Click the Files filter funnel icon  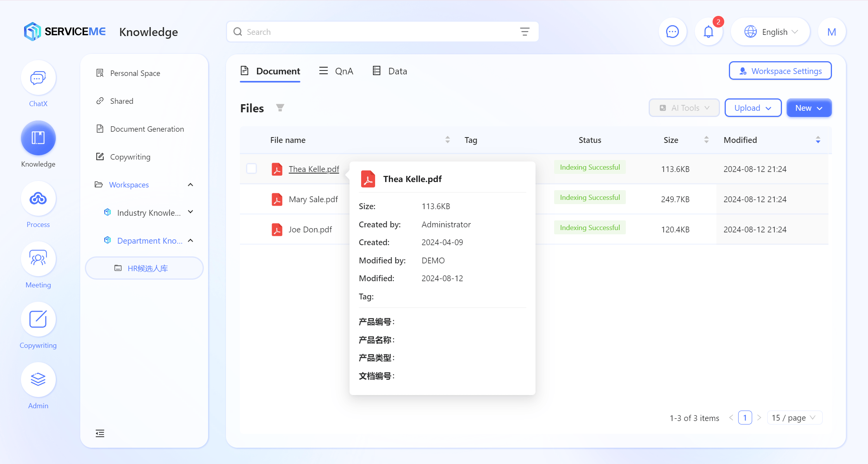280,108
